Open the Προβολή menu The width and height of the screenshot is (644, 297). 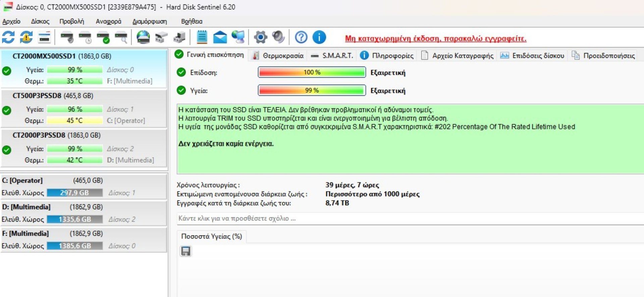(x=72, y=22)
